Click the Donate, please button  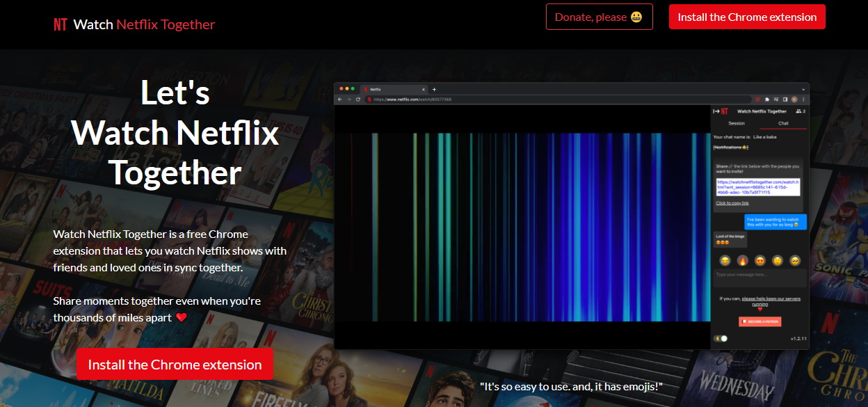[x=600, y=17]
